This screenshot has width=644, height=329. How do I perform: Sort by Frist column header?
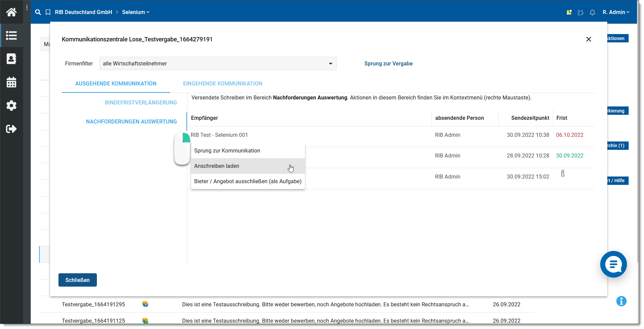click(x=561, y=118)
